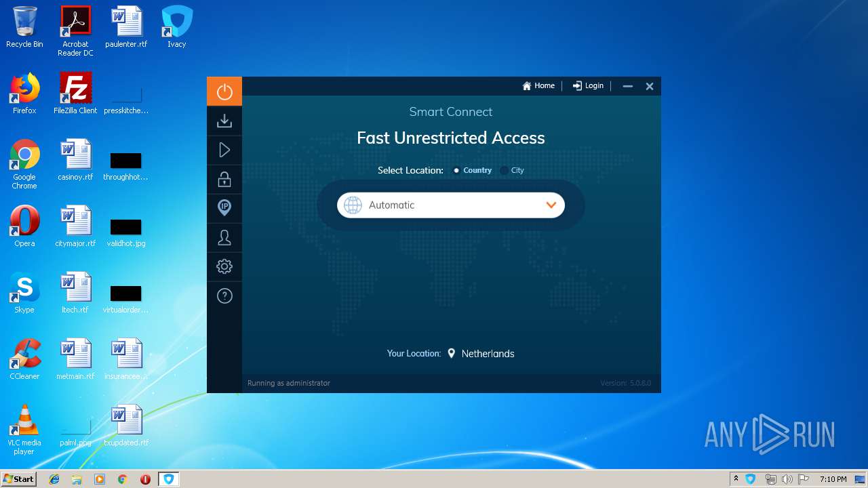
Task: Click the Version 5.0.8.0 text
Action: pos(625,383)
